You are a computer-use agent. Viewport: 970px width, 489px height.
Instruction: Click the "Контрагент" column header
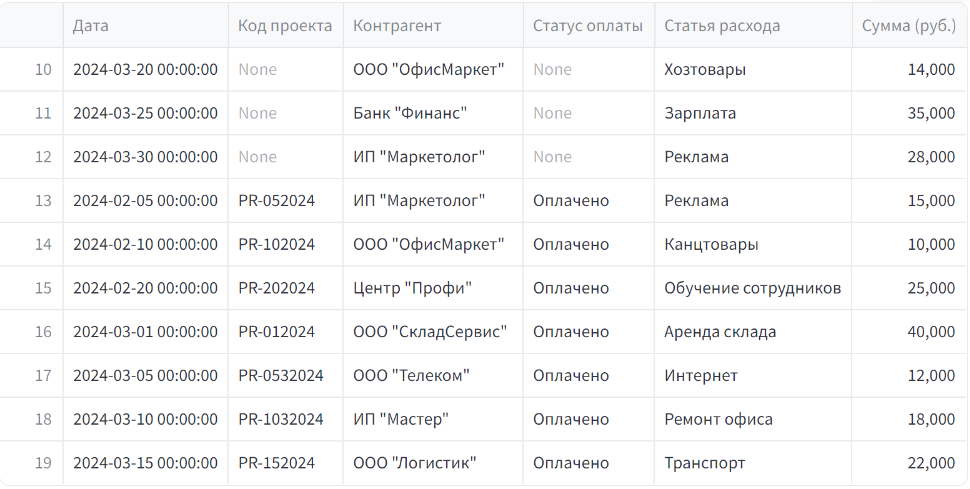(433, 25)
